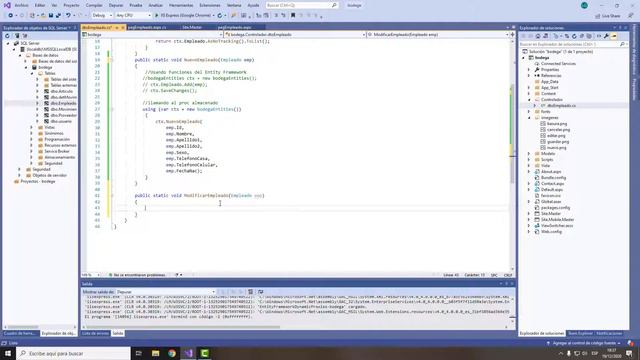The height and width of the screenshot is (360, 640).
Task: Open Camtasia green icon in taskbar
Action: click(204, 353)
